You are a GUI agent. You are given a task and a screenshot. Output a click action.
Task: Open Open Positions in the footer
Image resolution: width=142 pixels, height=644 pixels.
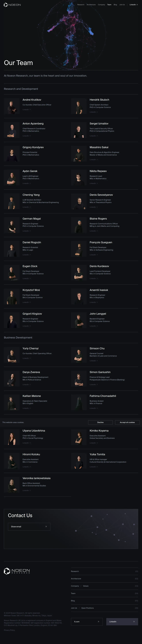[87, 608]
